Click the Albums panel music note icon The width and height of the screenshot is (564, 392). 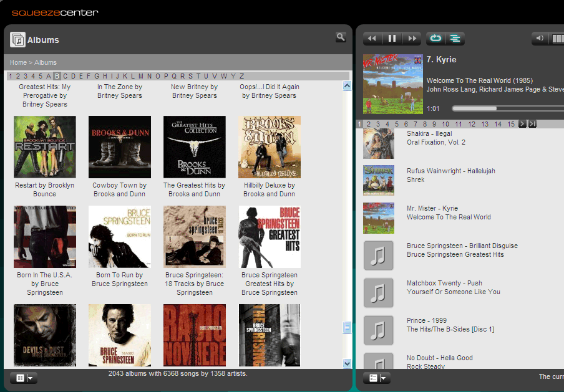point(17,40)
